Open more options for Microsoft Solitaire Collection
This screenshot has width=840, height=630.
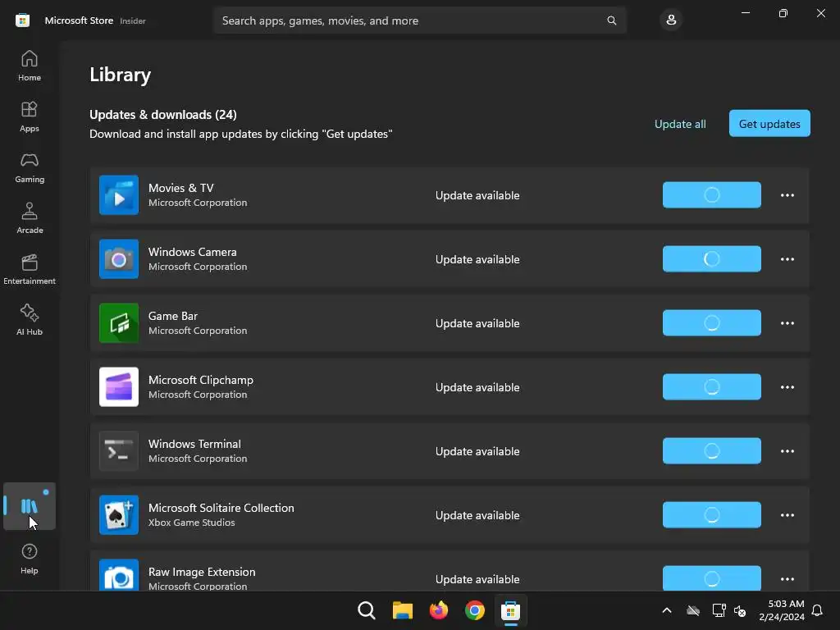pyautogui.click(x=787, y=515)
